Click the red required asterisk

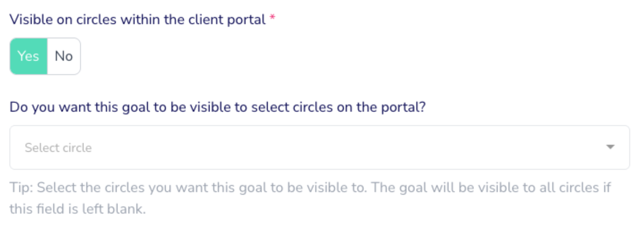click(x=272, y=17)
